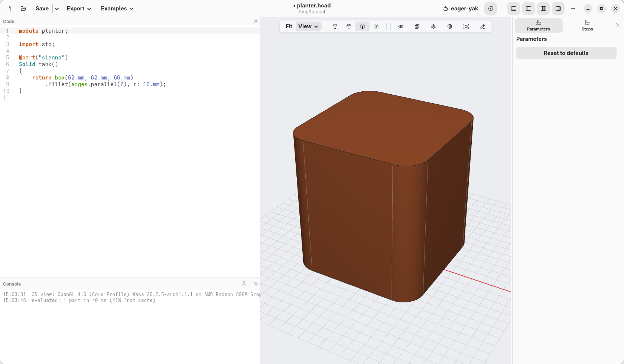Click the 'evaluated: 1 part in 40 ms' console message
The image size is (624, 364).
point(94,300)
